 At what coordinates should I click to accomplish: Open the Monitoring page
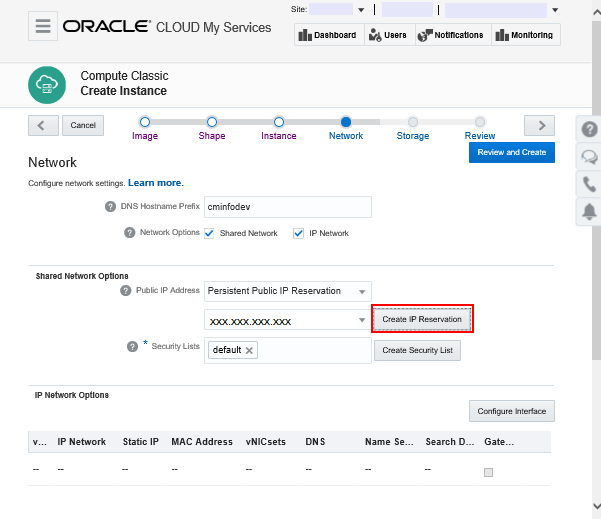coord(526,35)
